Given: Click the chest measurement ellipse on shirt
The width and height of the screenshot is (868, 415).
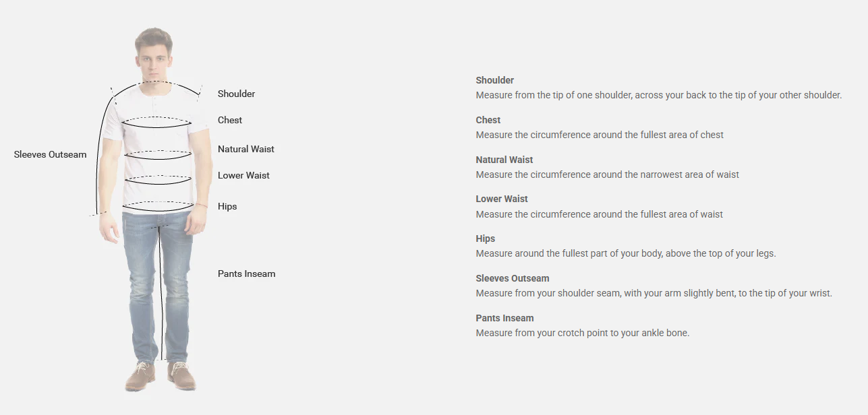Looking at the screenshot, I should (x=158, y=122).
